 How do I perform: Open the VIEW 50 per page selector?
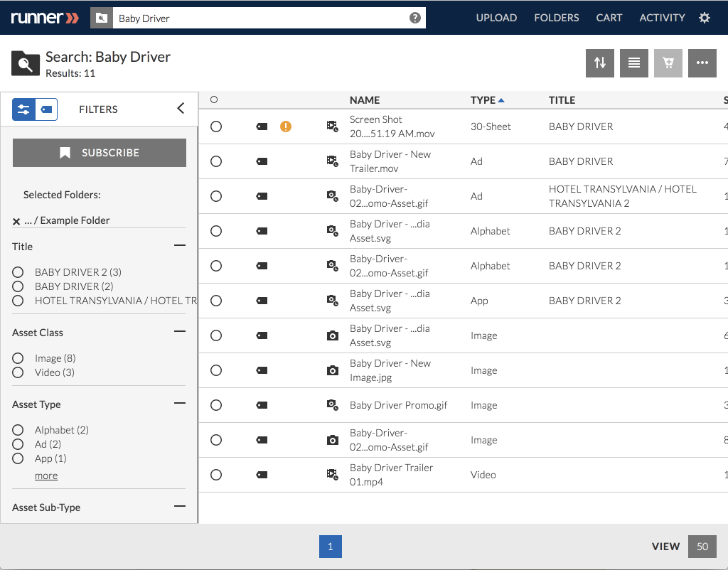point(702,547)
